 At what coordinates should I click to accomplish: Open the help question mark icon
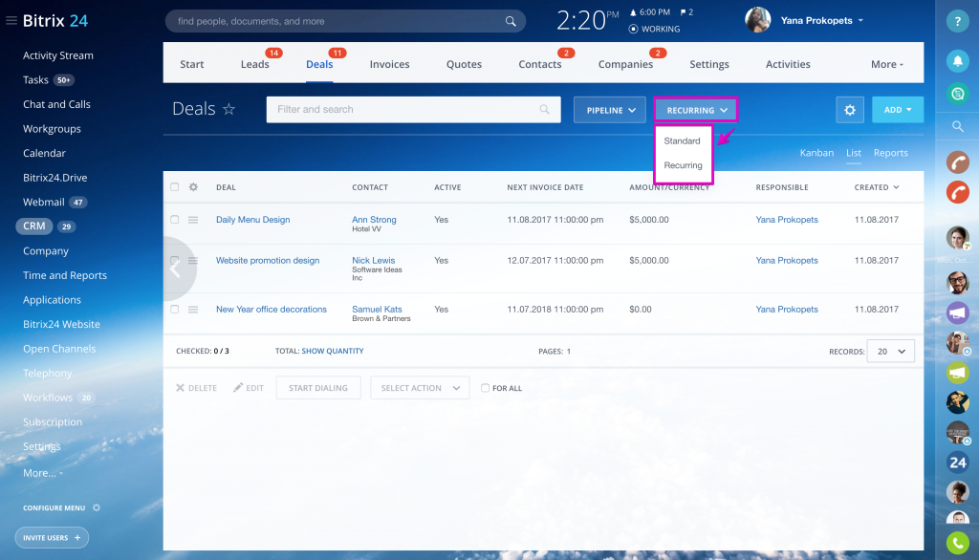click(x=957, y=21)
